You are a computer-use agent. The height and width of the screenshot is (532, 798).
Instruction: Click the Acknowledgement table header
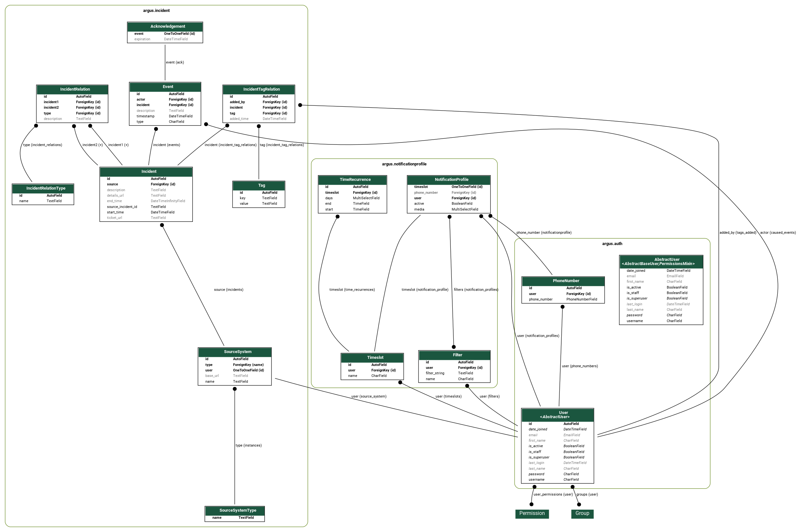click(165, 26)
